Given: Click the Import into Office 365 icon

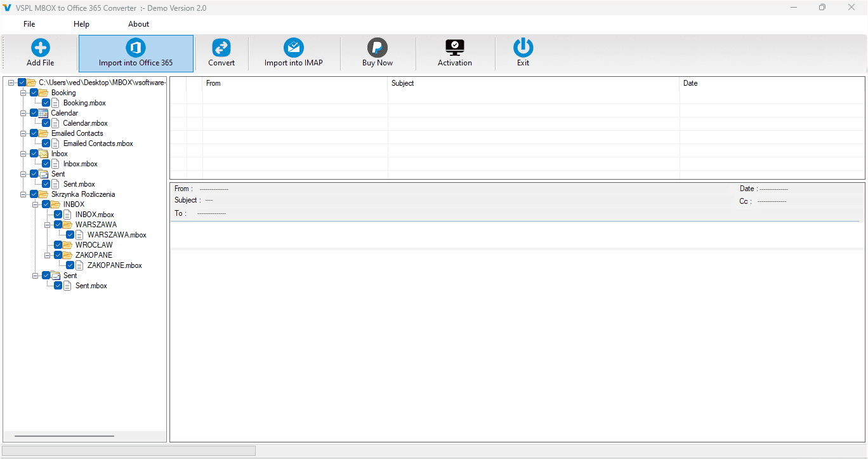Looking at the screenshot, I should [136, 48].
